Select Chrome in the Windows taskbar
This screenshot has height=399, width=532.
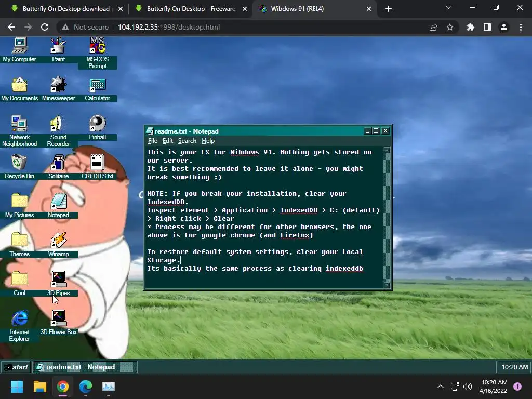click(x=63, y=387)
